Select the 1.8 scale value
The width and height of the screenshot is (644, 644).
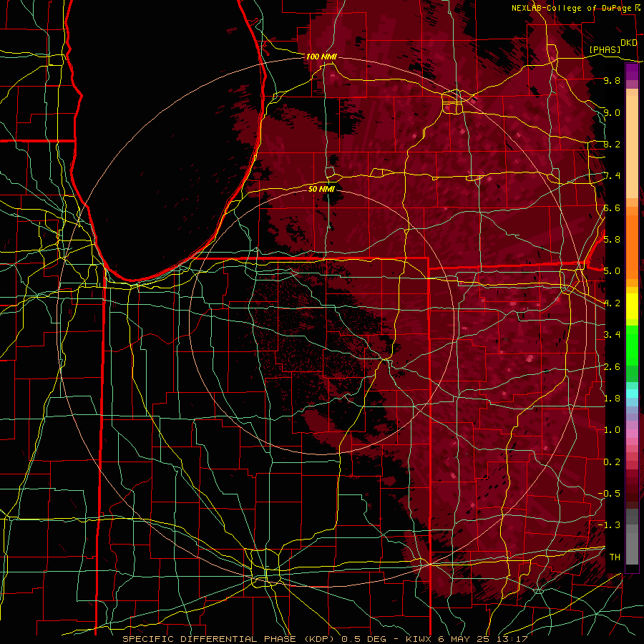click(x=612, y=399)
